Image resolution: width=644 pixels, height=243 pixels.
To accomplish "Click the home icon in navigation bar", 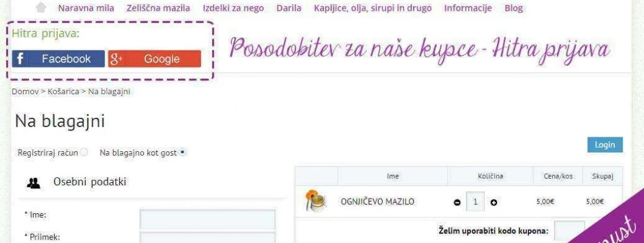I will [x=41, y=7].
